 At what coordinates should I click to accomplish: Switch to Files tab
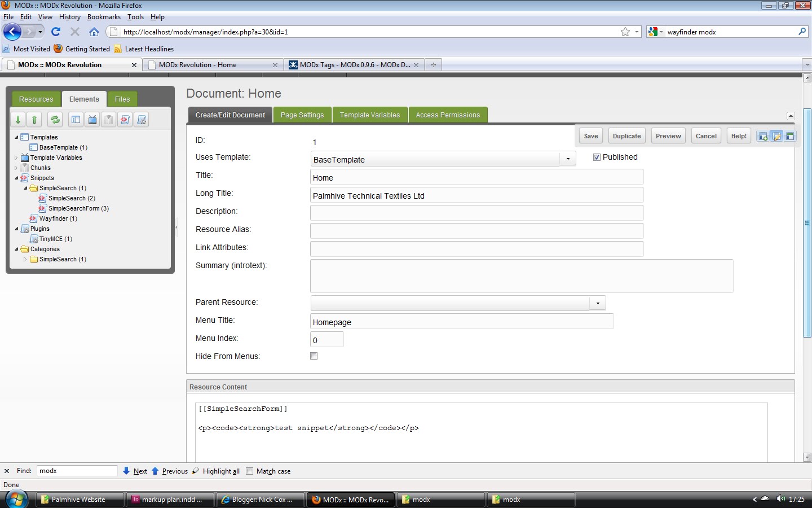(x=122, y=99)
